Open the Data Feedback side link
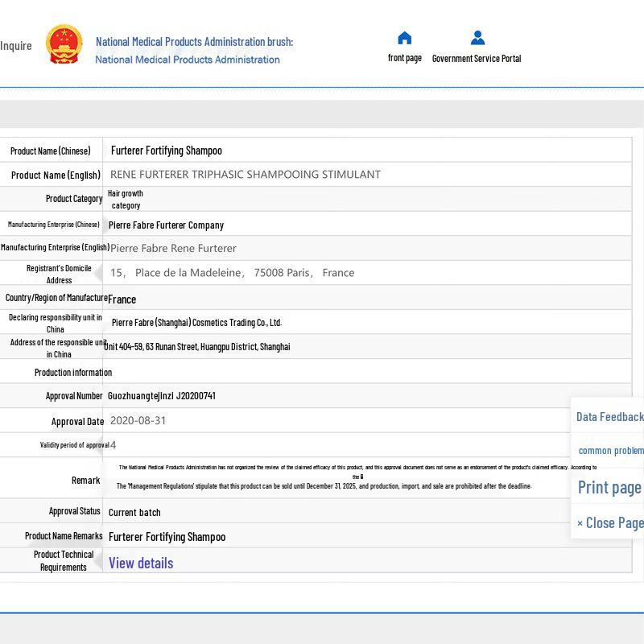 pos(609,417)
